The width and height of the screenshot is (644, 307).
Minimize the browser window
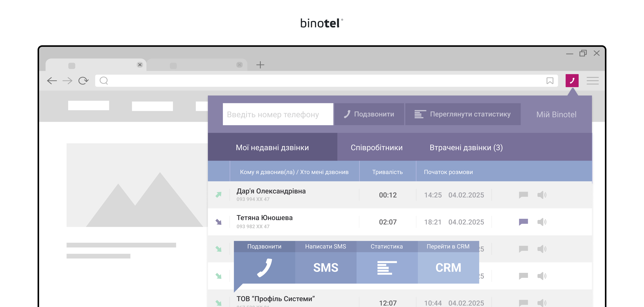(569, 54)
